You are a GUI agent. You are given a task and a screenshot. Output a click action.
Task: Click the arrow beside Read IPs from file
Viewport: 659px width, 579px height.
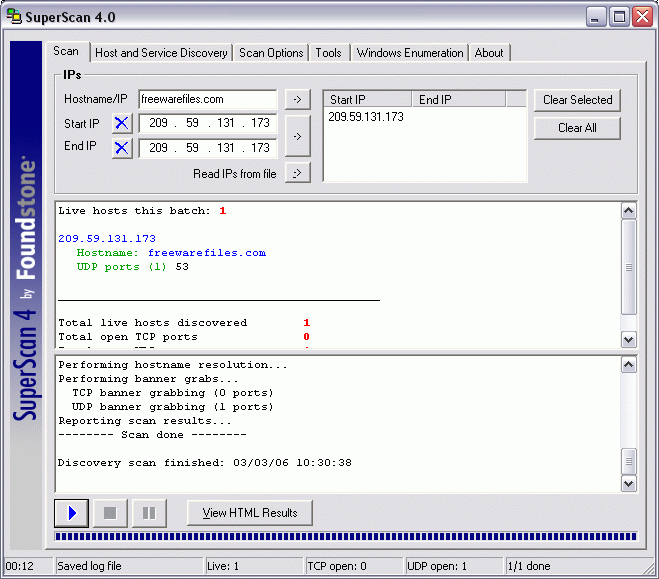pos(298,173)
